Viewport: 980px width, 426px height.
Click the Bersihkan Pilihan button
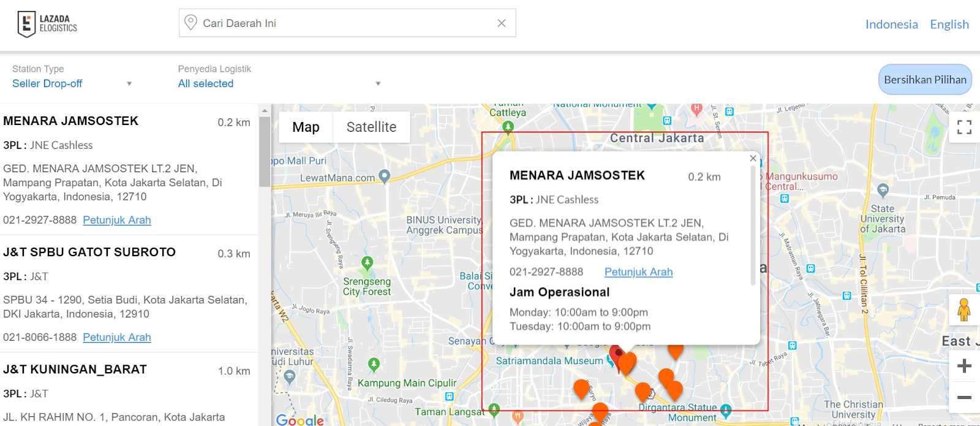point(925,80)
